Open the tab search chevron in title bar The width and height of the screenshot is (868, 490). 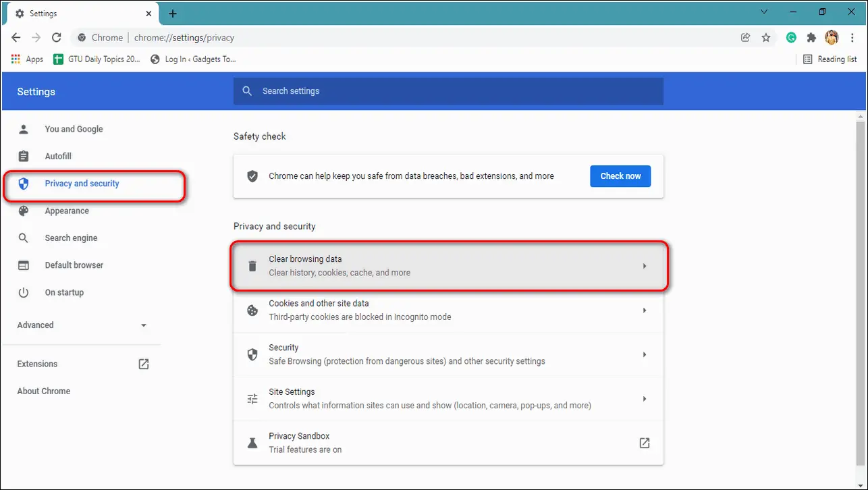click(x=764, y=11)
